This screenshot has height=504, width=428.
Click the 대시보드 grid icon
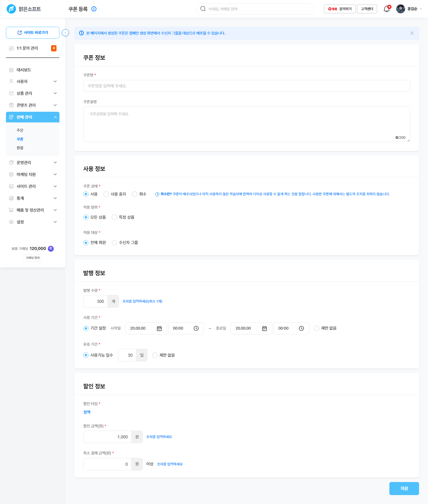click(11, 70)
